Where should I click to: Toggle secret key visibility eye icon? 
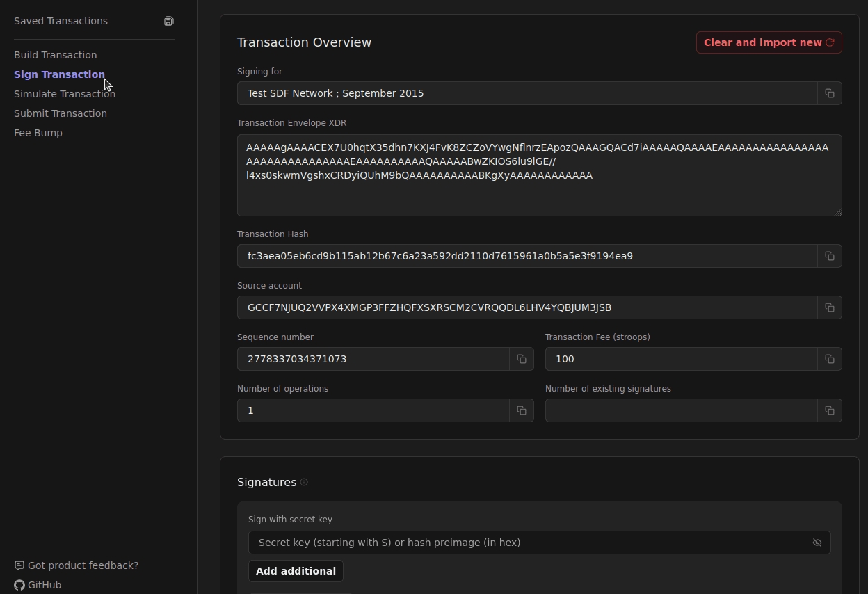(817, 543)
